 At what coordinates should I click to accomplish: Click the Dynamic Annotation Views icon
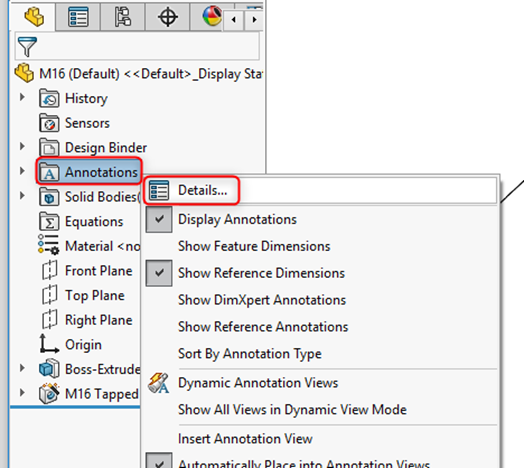159,383
